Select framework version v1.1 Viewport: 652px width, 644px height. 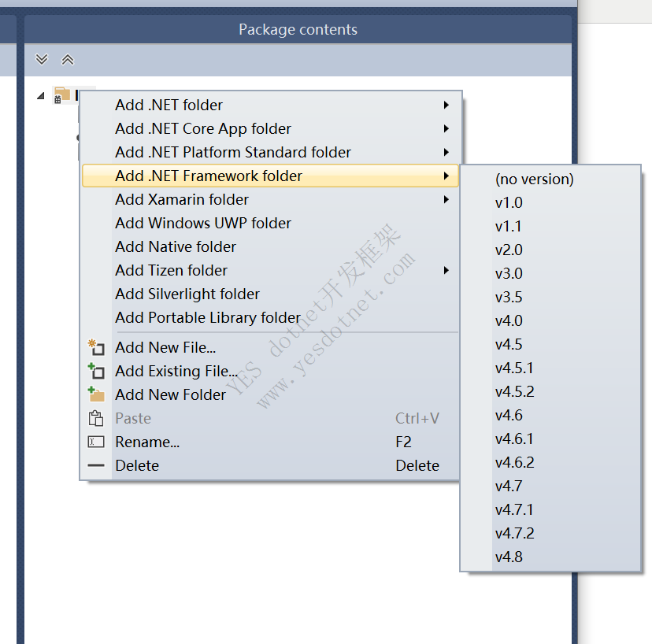click(550, 227)
